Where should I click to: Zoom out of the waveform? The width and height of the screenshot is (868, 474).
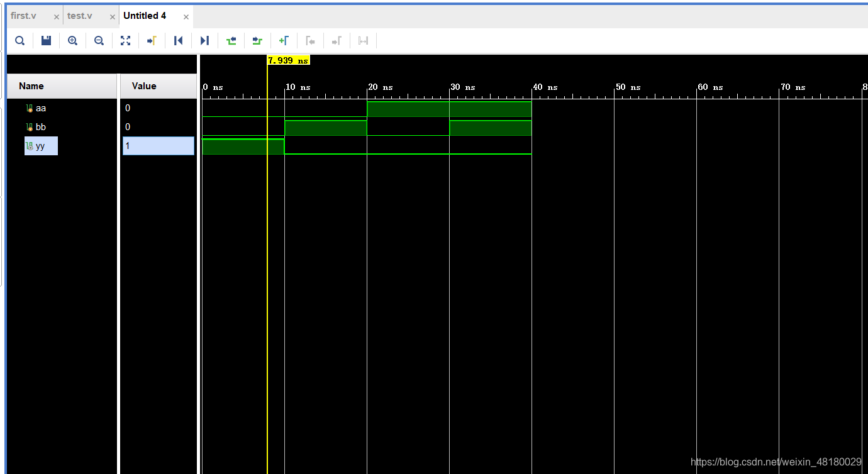click(99, 41)
